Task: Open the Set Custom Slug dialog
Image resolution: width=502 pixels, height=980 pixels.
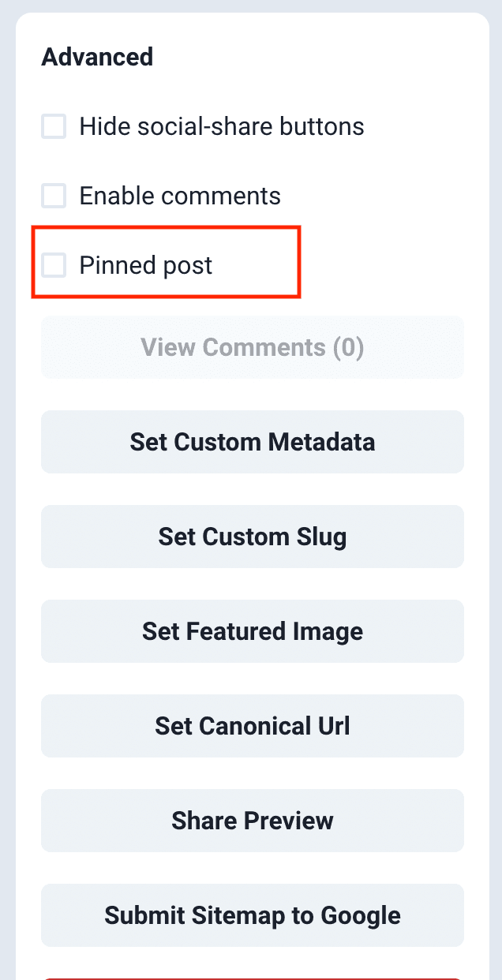Action: pos(253,537)
